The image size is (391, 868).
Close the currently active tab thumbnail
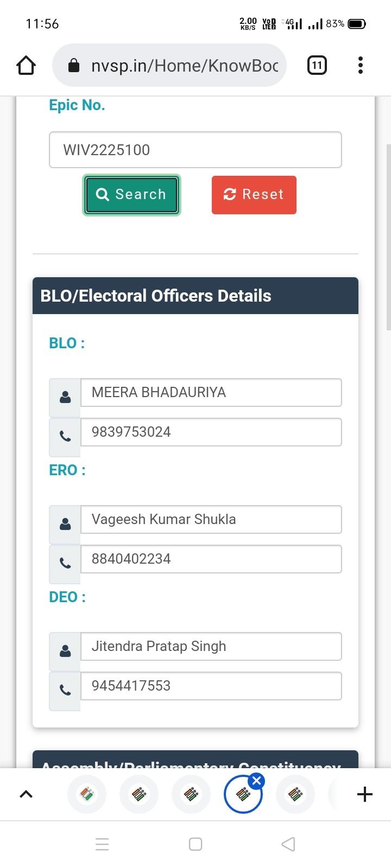tap(257, 781)
